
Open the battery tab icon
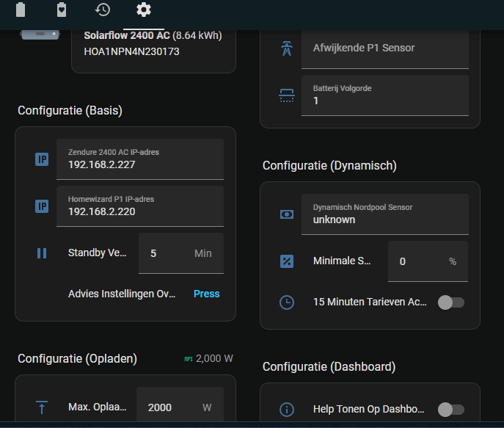[21, 10]
